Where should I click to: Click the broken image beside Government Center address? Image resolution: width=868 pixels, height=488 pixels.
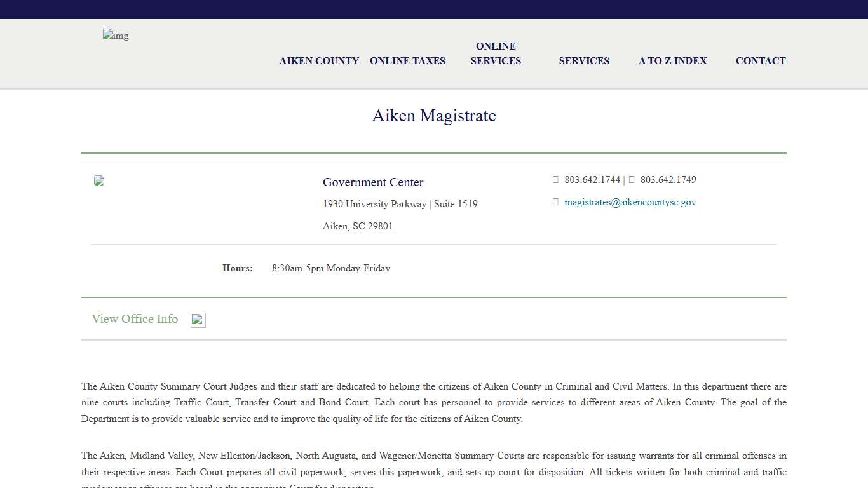click(x=99, y=180)
